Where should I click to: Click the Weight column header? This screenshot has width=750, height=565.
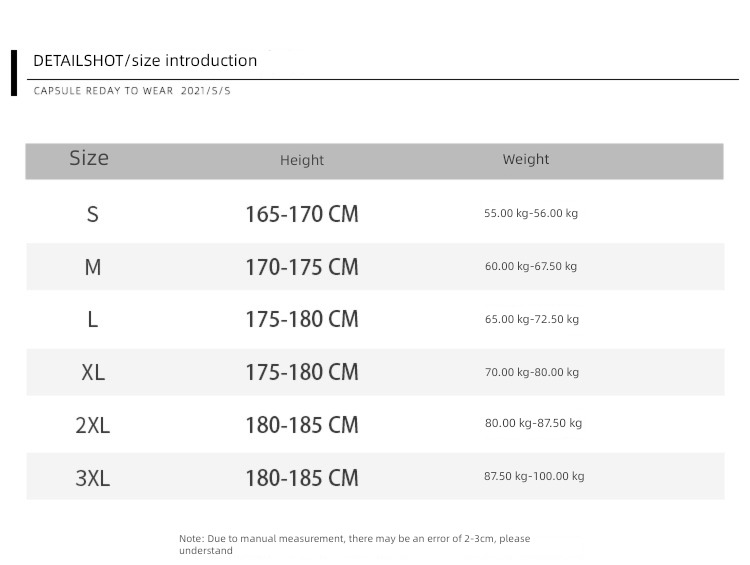click(x=526, y=159)
